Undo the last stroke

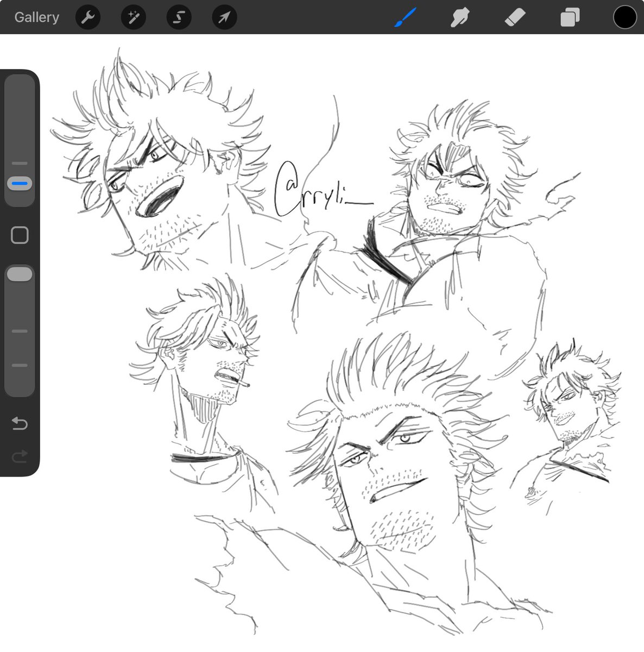20,423
